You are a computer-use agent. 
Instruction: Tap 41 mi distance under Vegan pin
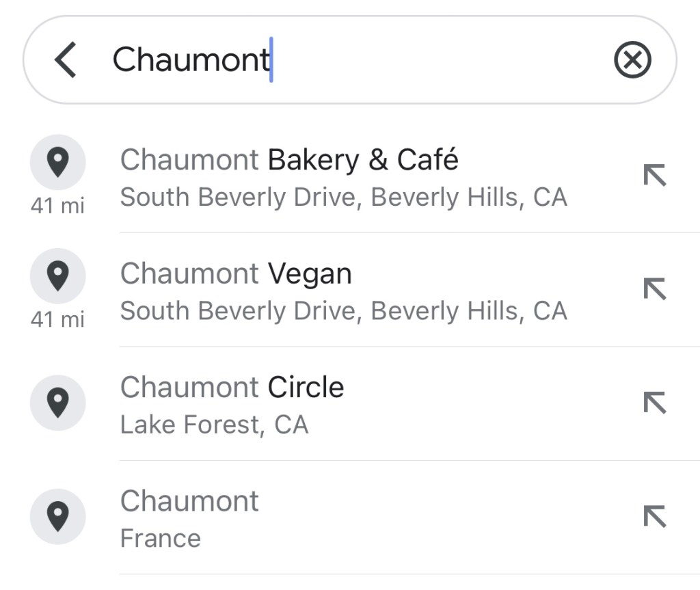click(x=57, y=319)
